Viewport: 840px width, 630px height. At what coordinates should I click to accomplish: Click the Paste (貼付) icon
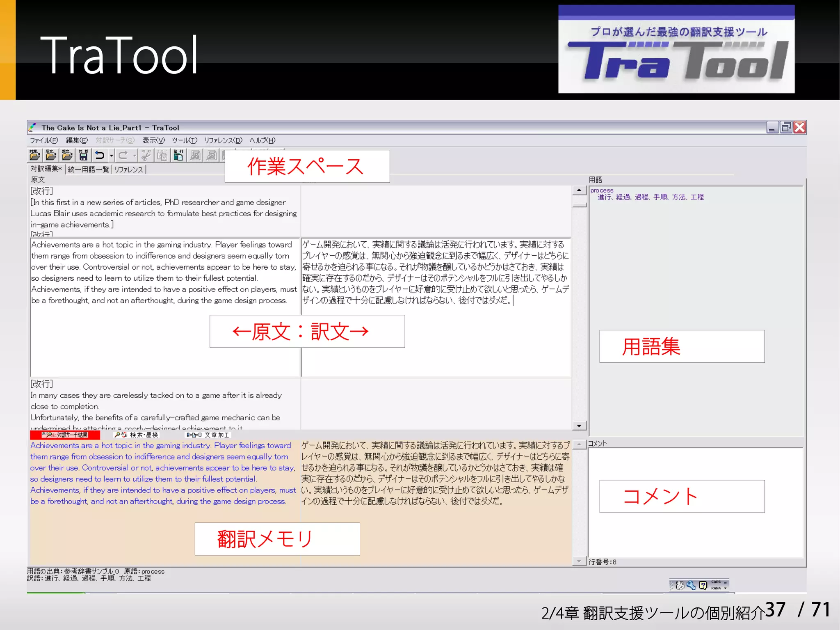click(x=179, y=155)
